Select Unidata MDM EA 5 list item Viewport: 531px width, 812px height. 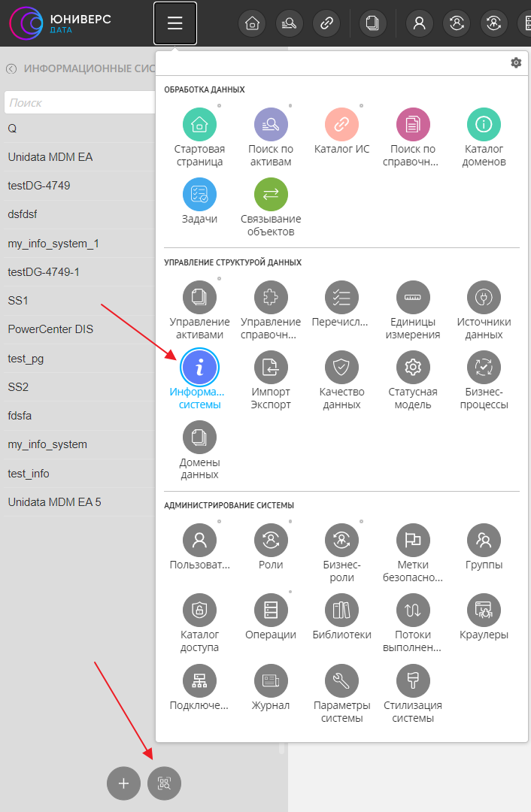[x=54, y=501]
